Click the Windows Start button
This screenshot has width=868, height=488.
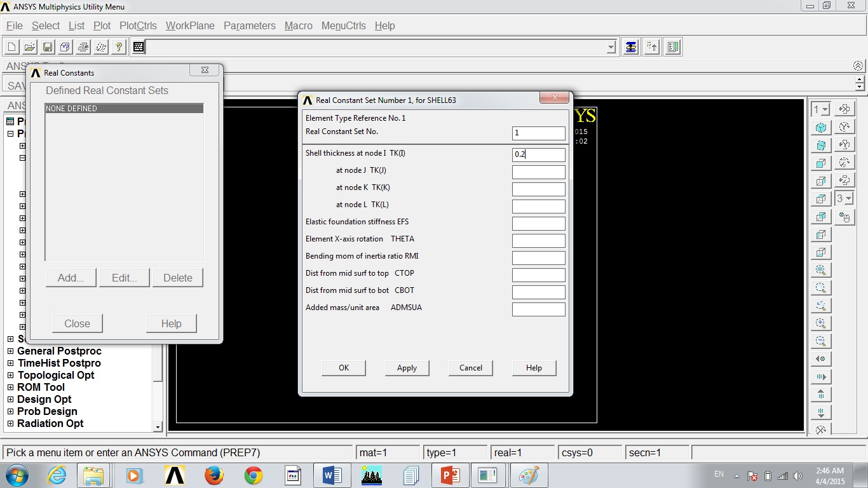(16, 475)
